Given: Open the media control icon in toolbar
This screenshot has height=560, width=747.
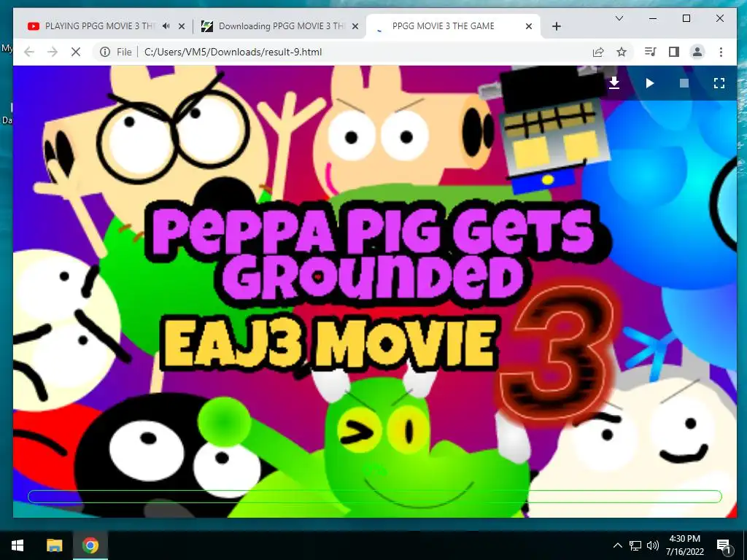Looking at the screenshot, I should click(x=650, y=52).
